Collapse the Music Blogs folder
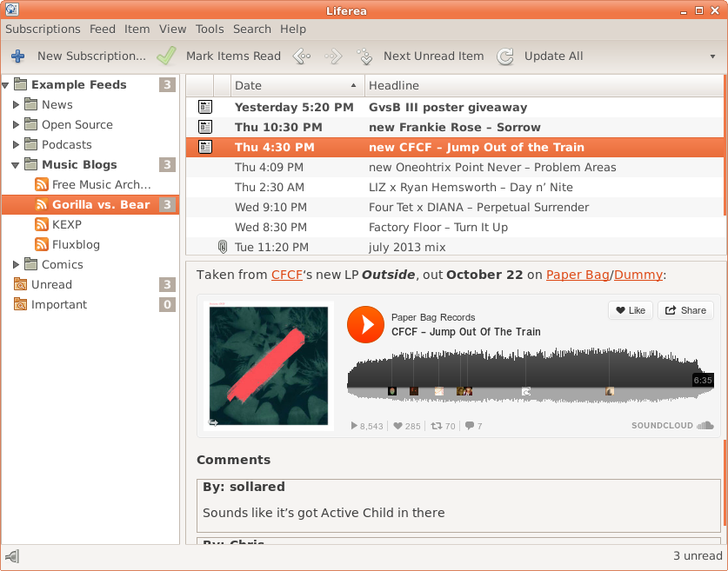 [x=17, y=164]
